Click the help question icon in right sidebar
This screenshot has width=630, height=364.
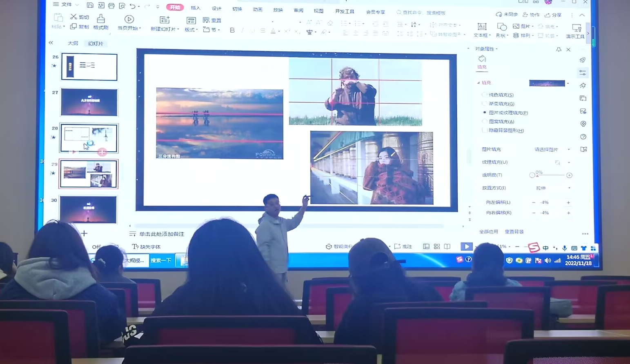[x=583, y=137]
